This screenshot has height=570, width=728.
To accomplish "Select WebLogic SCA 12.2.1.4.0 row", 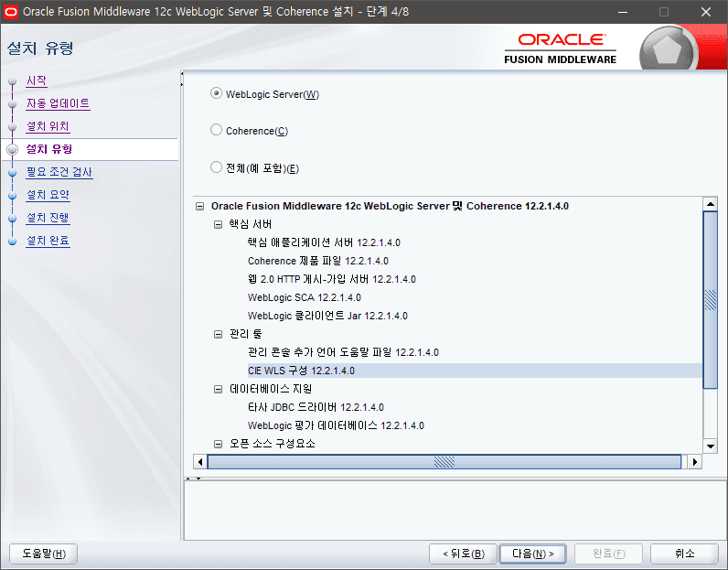I will point(305,297).
